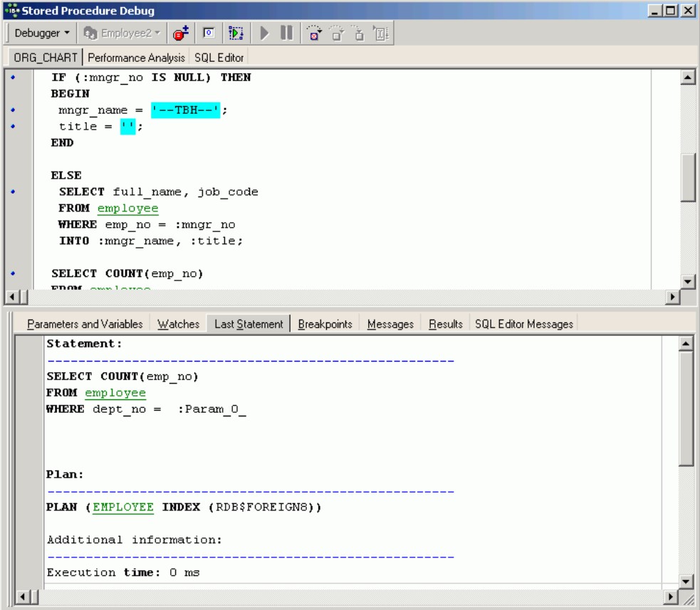Toggle breakpoint dot beside mngr_name assignment
700x610 pixels.
coord(14,110)
